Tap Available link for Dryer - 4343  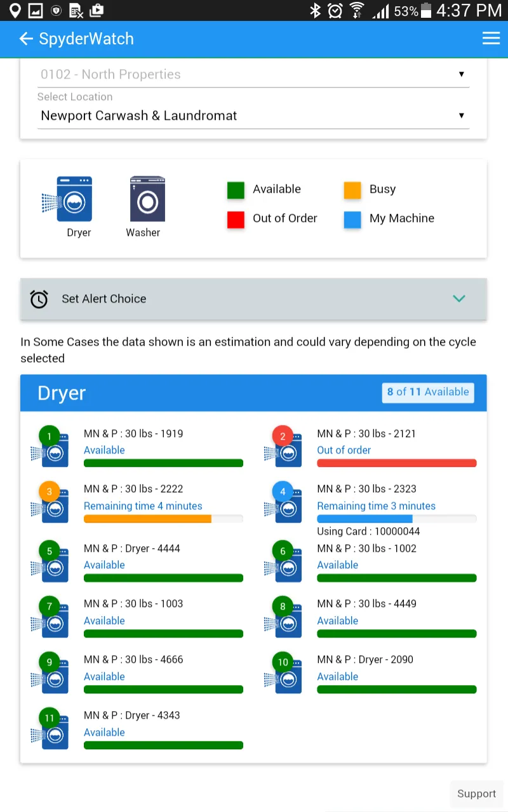point(104,733)
